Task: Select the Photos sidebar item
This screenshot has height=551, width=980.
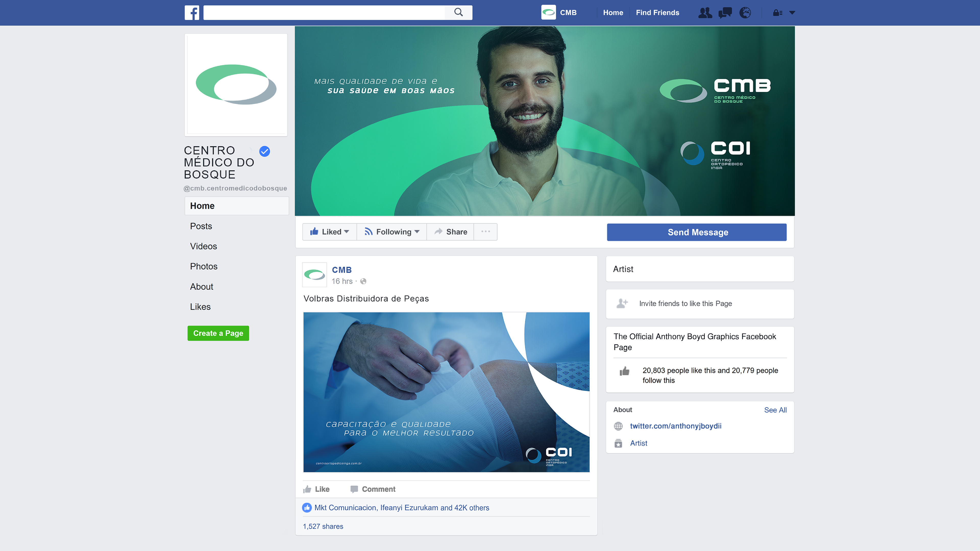Action: coord(204,266)
